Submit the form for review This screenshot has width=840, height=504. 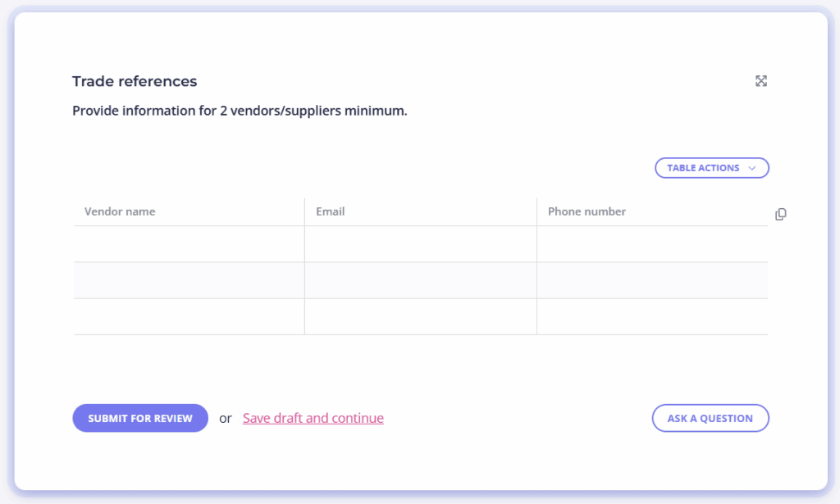pyautogui.click(x=140, y=418)
